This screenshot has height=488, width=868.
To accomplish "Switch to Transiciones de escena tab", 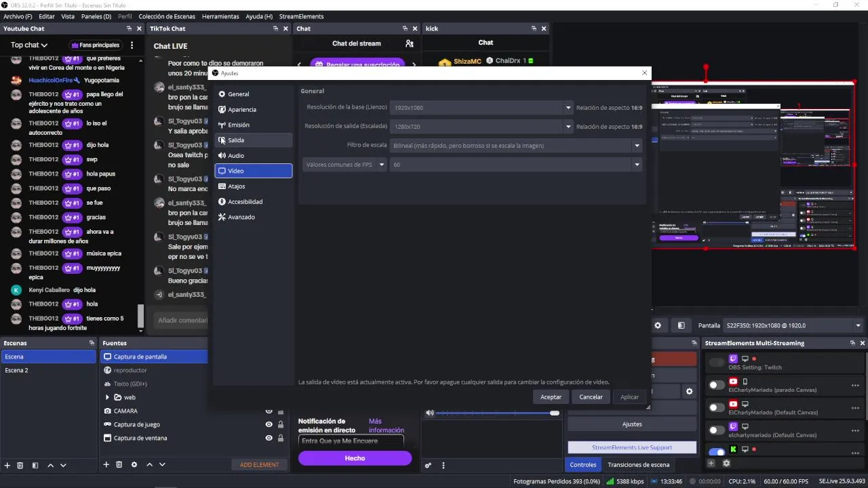I will [x=638, y=465].
